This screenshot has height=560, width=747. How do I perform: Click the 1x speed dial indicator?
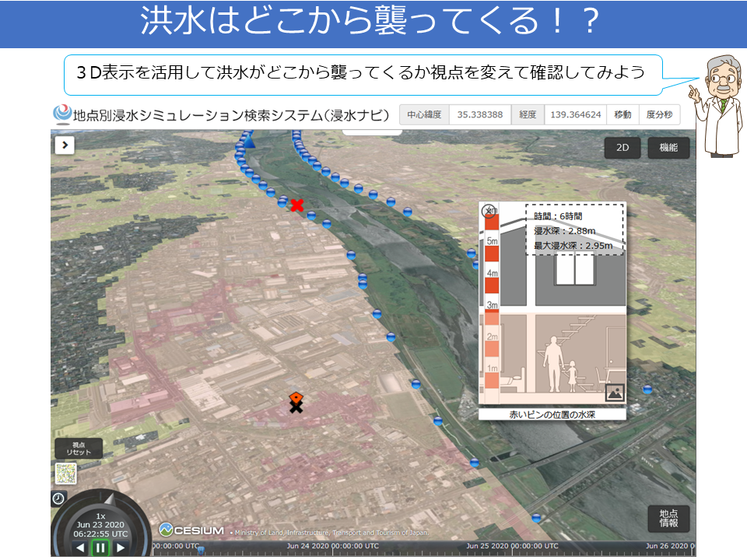[x=100, y=516]
